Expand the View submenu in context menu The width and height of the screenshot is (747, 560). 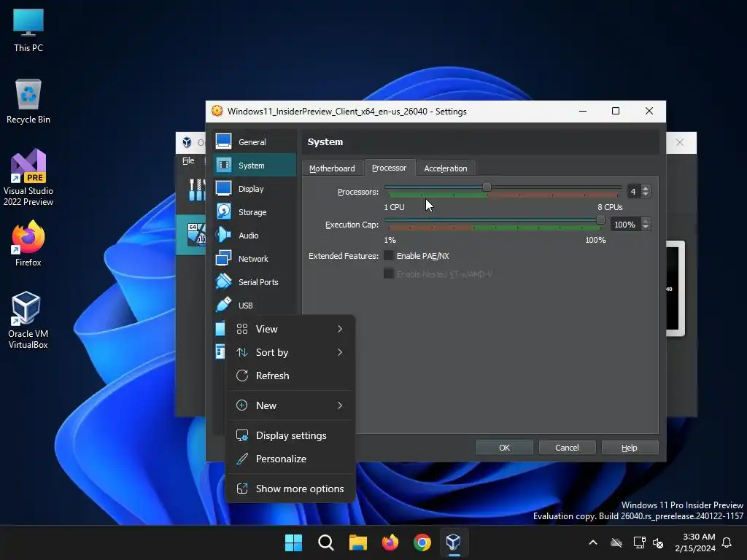click(x=290, y=329)
